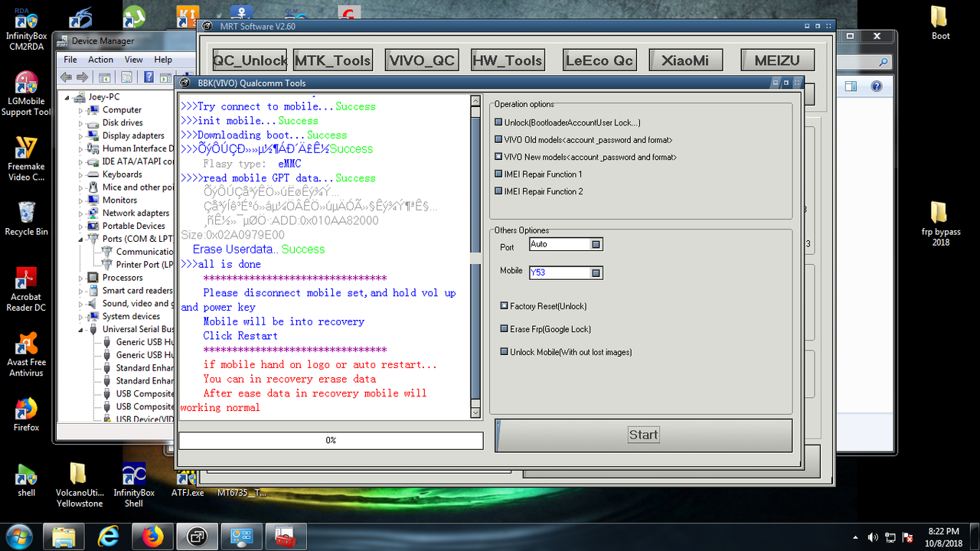This screenshot has height=551, width=980.
Task: Expand the Computer node in Device Manager
Action: pos(81,110)
